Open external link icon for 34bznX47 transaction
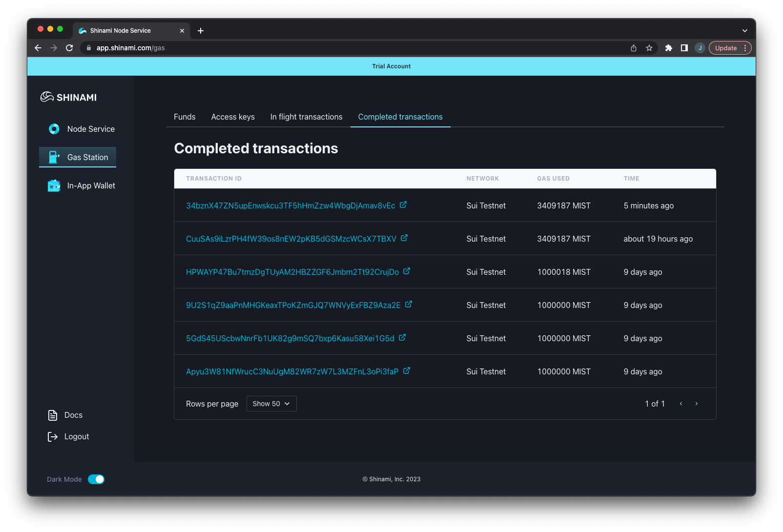 point(403,205)
